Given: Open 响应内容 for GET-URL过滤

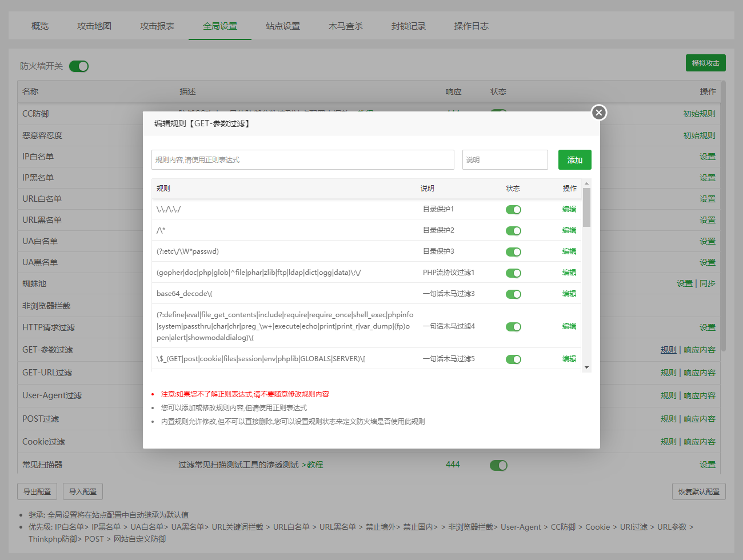Looking at the screenshot, I should click(x=700, y=373).
